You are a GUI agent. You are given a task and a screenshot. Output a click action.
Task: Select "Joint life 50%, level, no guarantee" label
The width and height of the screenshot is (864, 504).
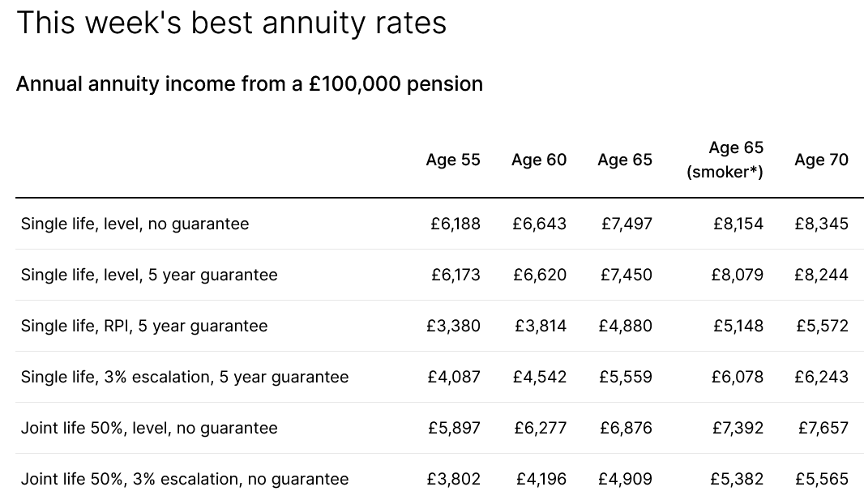pyautogui.click(x=149, y=428)
